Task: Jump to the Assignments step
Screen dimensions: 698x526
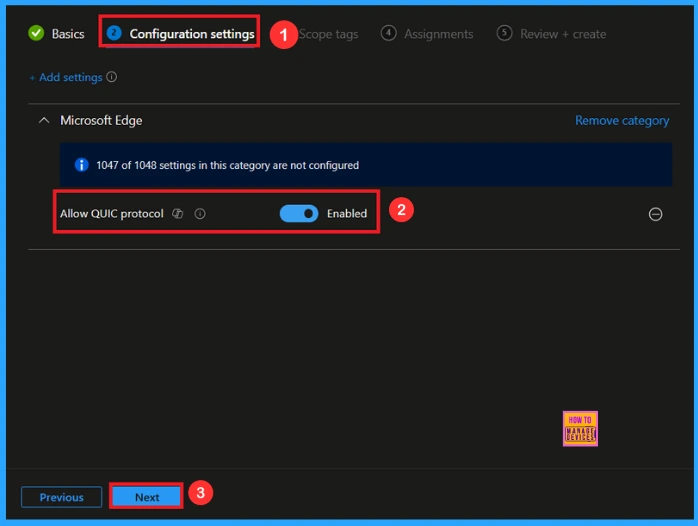Action: (x=438, y=34)
